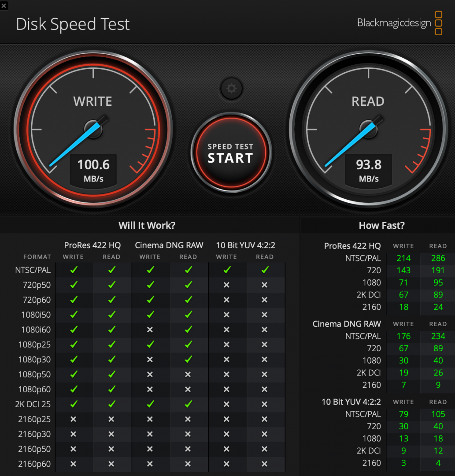Click Cinema DNG RAW NTSC/PAL read value 234
The height and width of the screenshot is (476, 455).
(x=438, y=336)
